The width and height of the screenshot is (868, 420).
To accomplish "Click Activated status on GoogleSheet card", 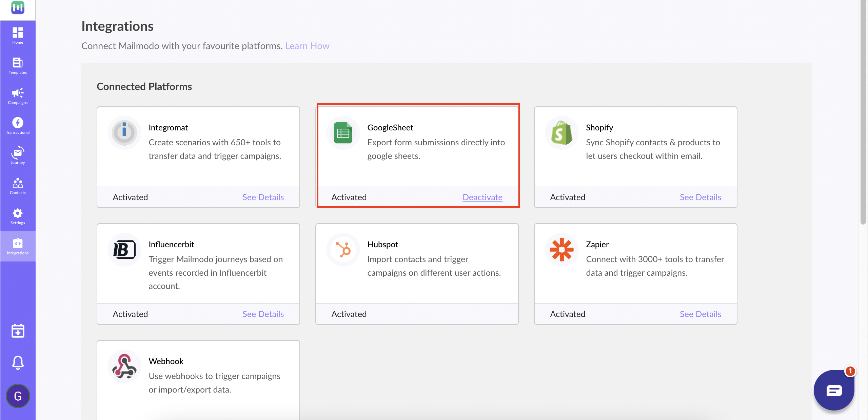I will pos(349,197).
